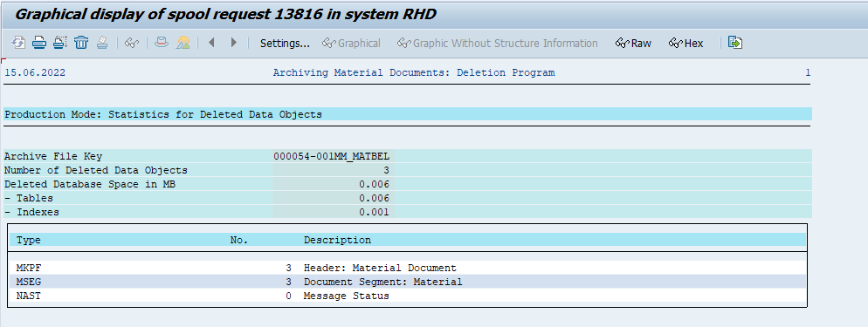Click the date 15.06.2022
The image size is (868, 327).
pyautogui.click(x=35, y=72)
